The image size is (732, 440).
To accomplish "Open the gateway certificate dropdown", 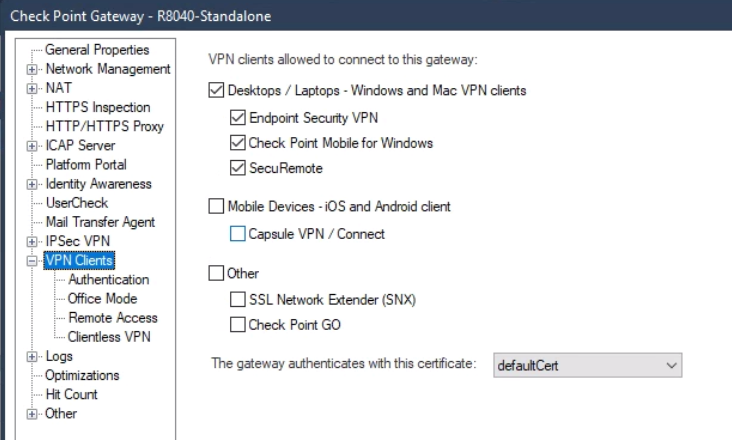I will 587,365.
